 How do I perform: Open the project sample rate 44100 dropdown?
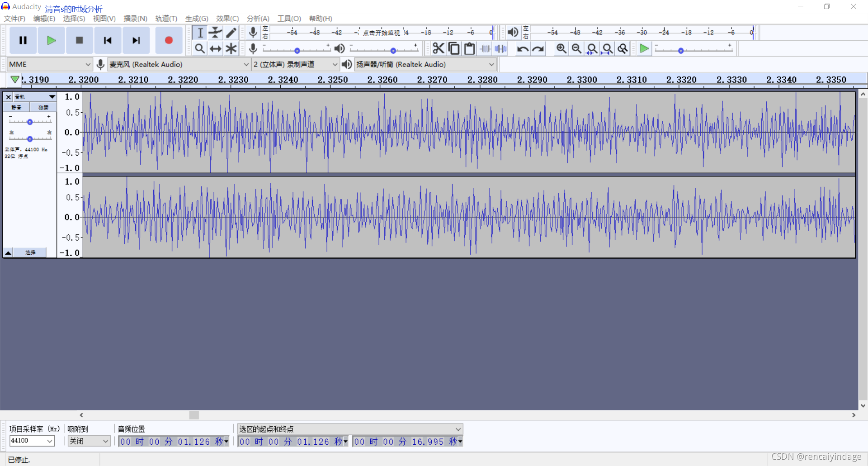click(32, 441)
